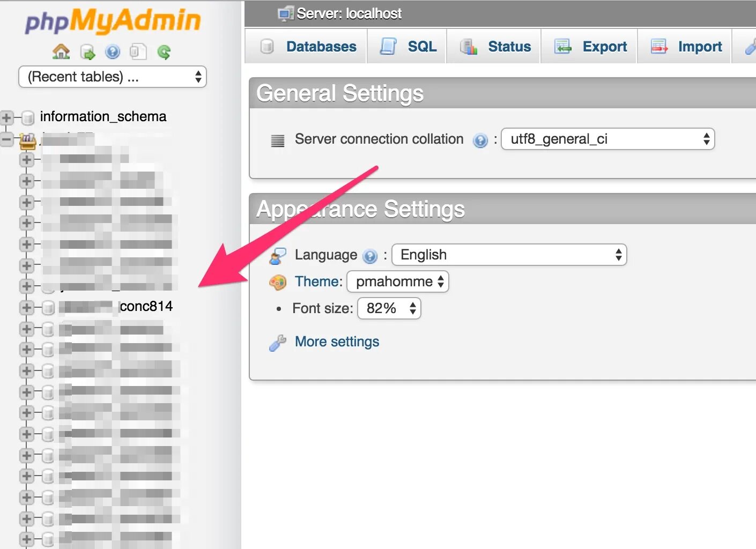The height and width of the screenshot is (549, 756).
Task: Click the General Settings heading
Action: (x=340, y=93)
